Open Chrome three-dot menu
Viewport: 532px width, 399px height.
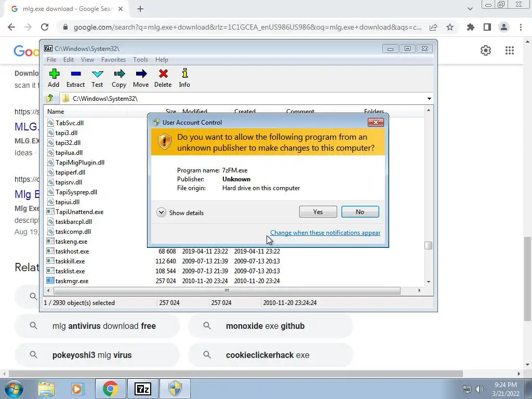pyautogui.click(x=521, y=27)
